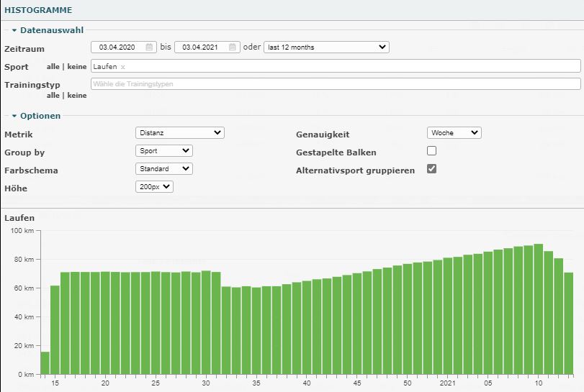Click the tallest bar at week 10
The height and width of the screenshot is (392, 584).
pyautogui.click(x=538, y=309)
